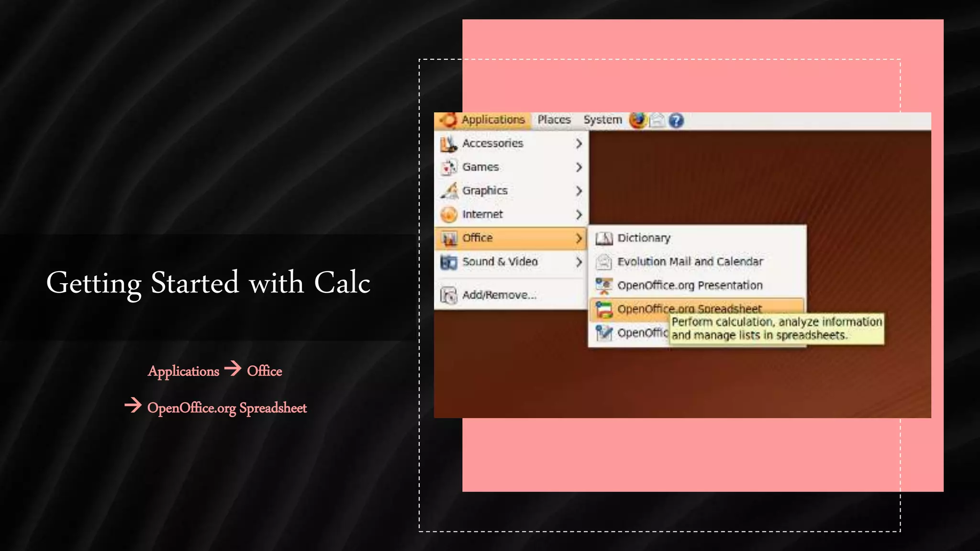Open the Evolution mail launcher icon

click(657, 121)
